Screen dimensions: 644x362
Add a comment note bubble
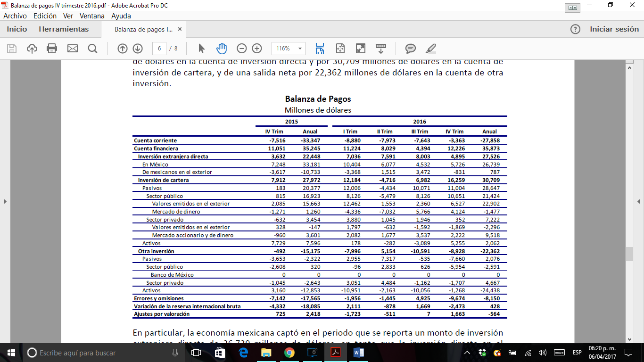411,49
